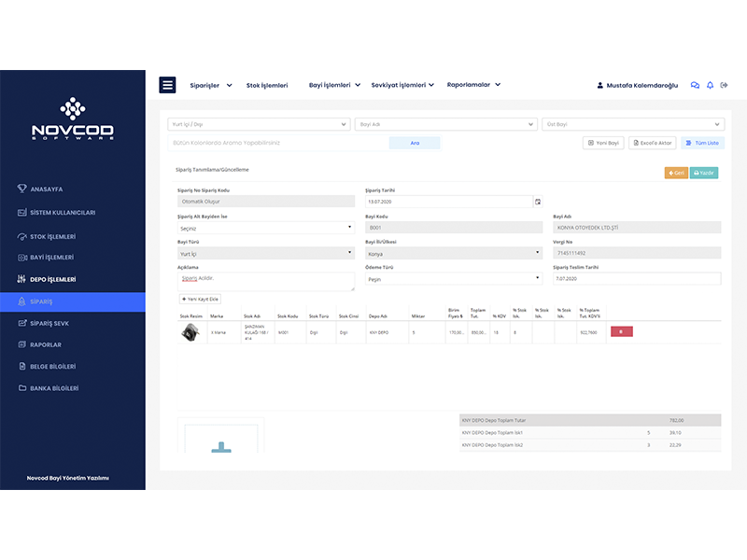Viewport: 747px width, 560px height.
Task: Open the Bayi Adı filter dropdown
Action: [x=445, y=124]
